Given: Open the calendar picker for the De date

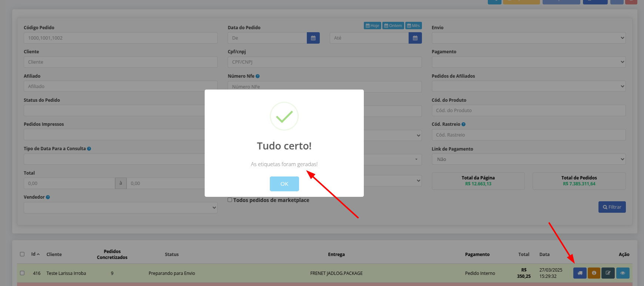Looking at the screenshot, I should (x=313, y=38).
